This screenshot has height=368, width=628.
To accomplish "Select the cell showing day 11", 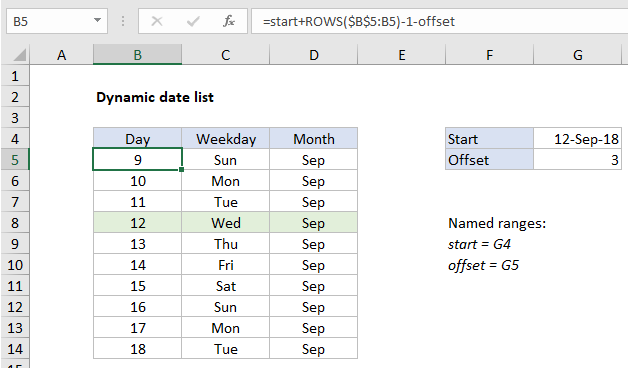I will click(137, 202).
